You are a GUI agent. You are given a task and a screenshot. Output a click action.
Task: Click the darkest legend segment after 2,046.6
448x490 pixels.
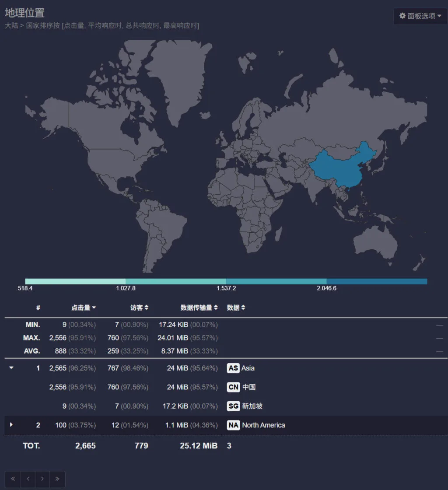(x=377, y=281)
